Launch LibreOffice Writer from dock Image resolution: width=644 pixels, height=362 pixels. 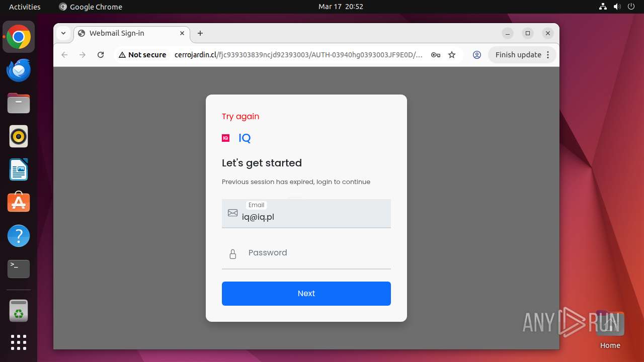click(19, 169)
